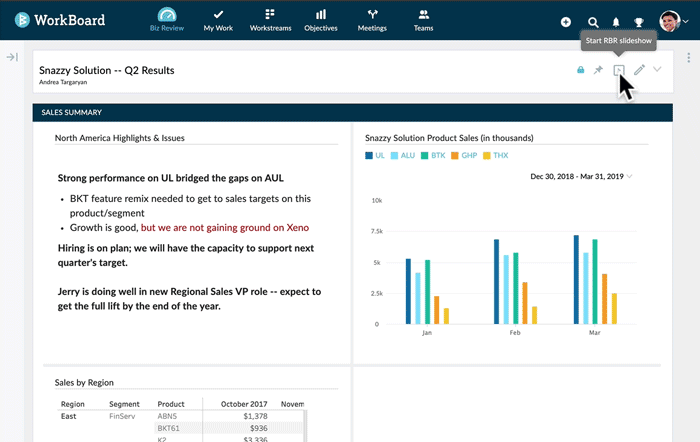Screen dimensions: 700x442
Task: Expand the profile dropdown arrow
Action: [x=686, y=21]
